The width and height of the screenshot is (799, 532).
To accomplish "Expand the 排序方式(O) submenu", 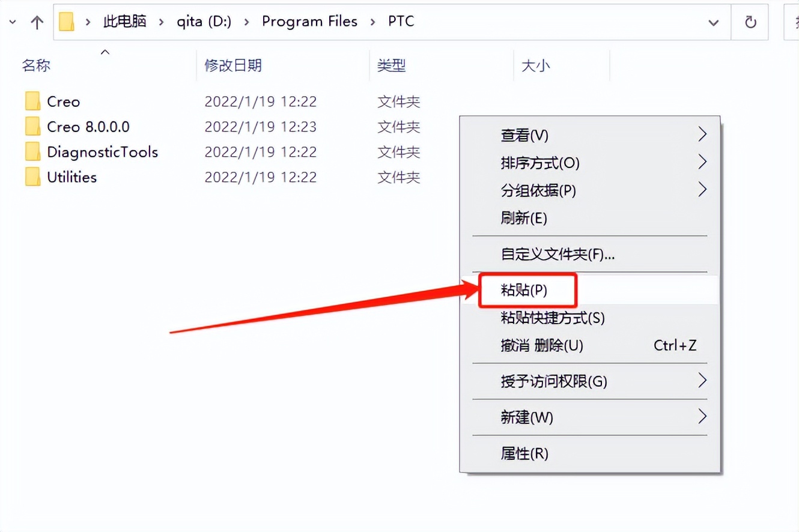I will (x=702, y=162).
